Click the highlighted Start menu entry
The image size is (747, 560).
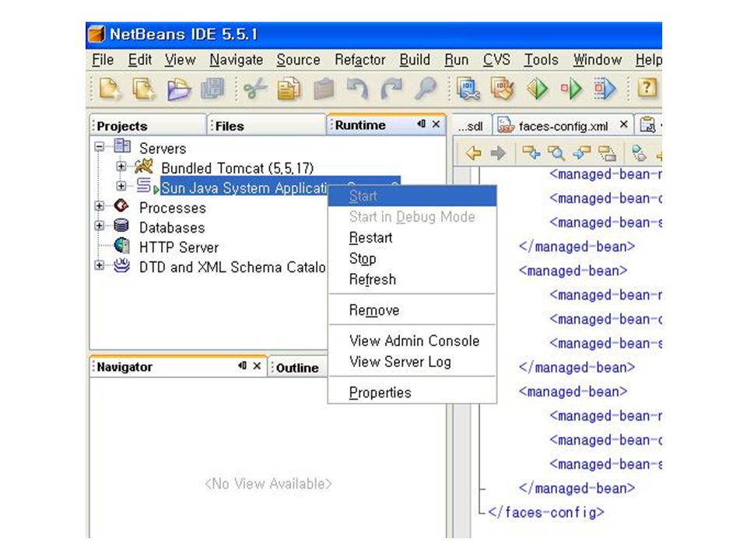(412, 196)
